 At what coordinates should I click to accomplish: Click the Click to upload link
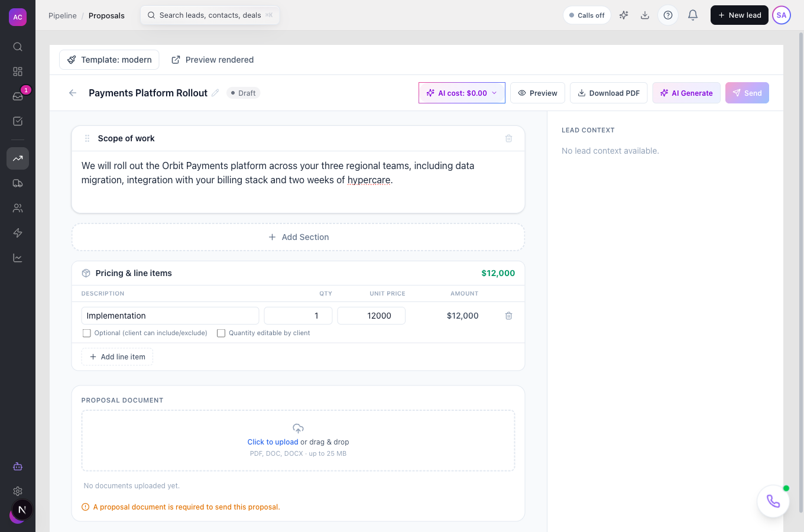(x=273, y=442)
